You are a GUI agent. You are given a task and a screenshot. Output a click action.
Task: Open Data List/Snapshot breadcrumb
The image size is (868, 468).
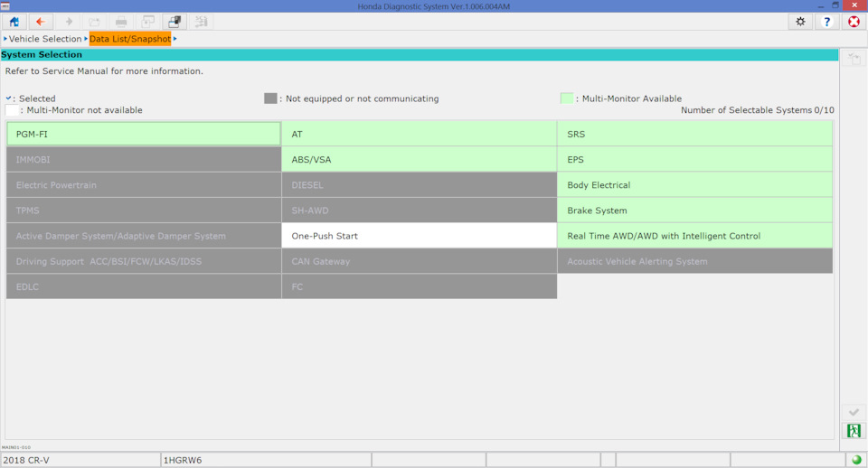click(130, 39)
